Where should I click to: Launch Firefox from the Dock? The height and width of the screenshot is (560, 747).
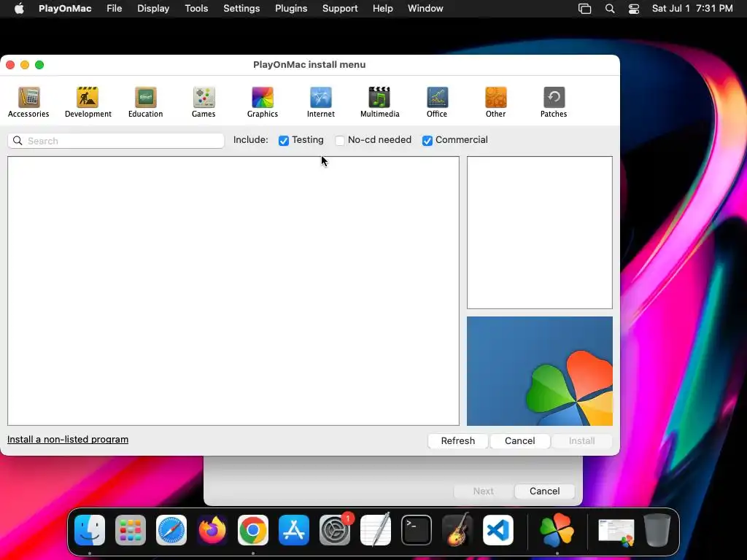[212, 530]
